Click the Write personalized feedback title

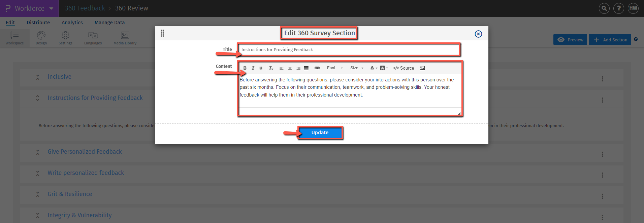(x=86, y=173)
